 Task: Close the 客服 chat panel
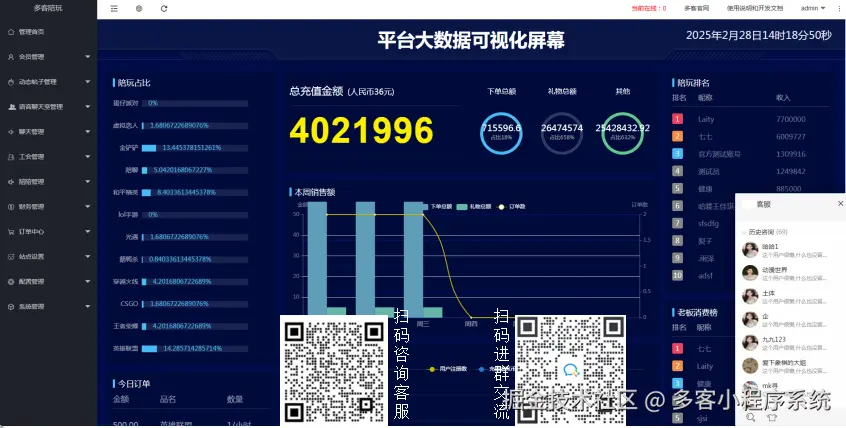tap(840, 203)
